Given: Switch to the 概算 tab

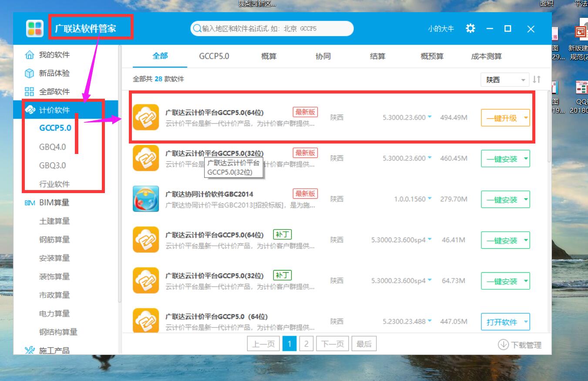Looking at the screenshot, I should [x=269, y=56].
